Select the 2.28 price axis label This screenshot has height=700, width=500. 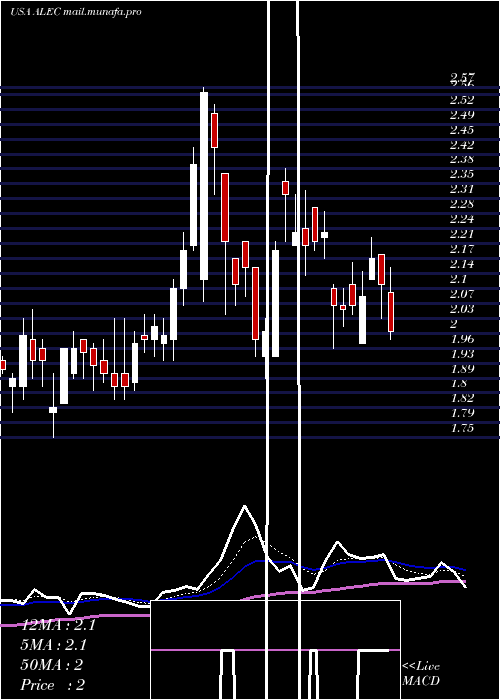[x=462, y=204]
